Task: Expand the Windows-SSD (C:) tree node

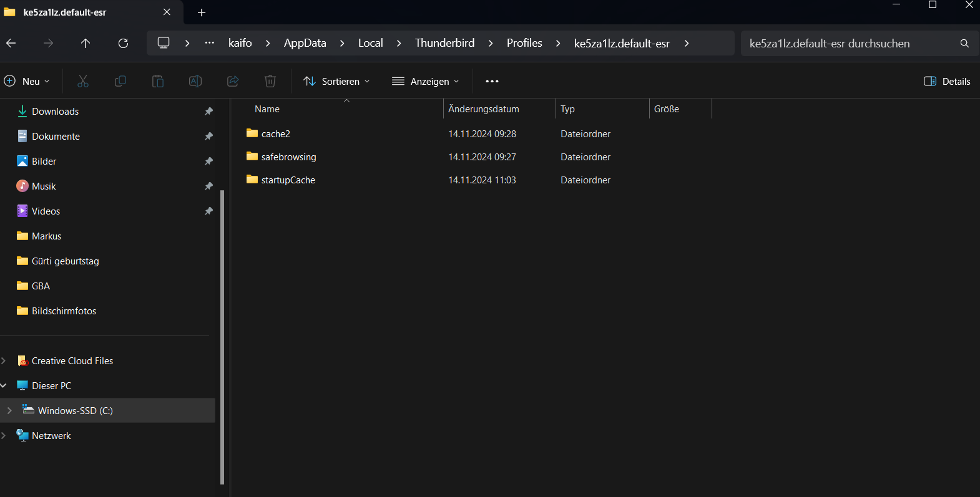Action: point(9,410)
